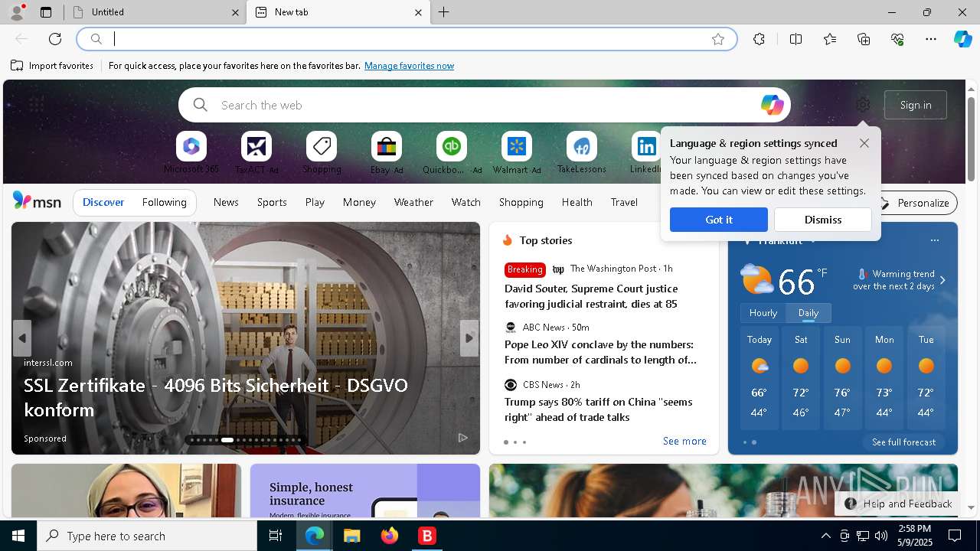Open the Extensions puzzle icon
Screen dimensions: 980x551
pos(759,39)
